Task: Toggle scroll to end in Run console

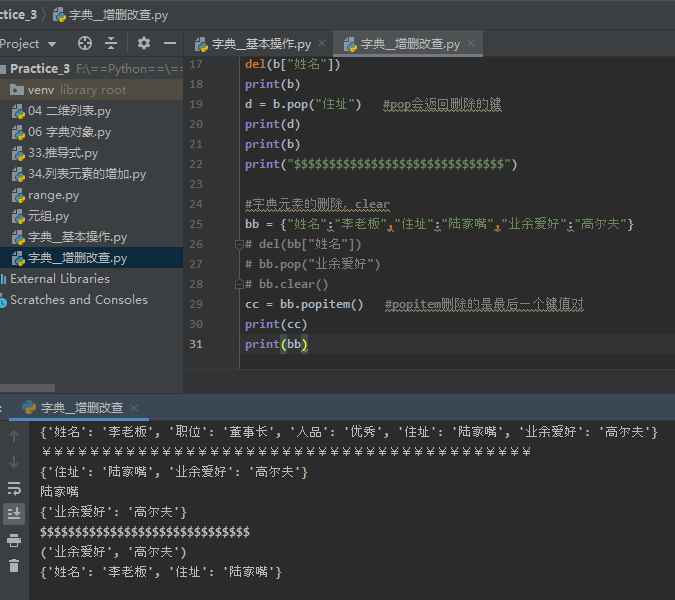Action: pyautogui.click(x=14, y=513)
